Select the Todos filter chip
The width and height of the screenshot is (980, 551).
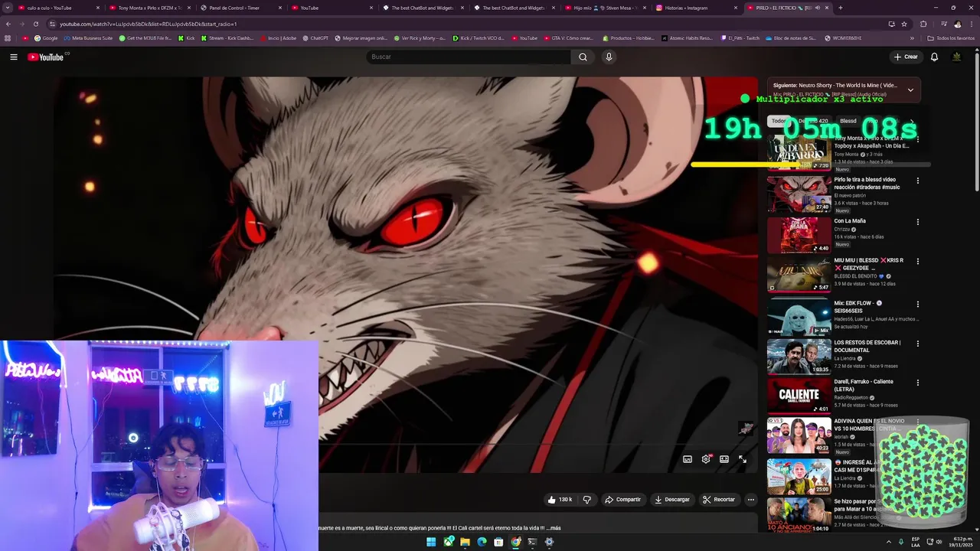[x=778, y=121]
